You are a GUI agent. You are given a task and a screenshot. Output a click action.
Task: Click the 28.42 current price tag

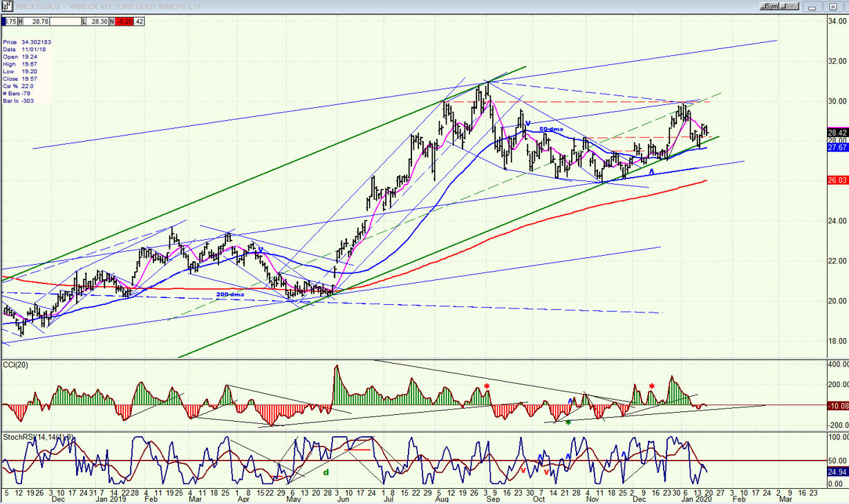(837, 133)
